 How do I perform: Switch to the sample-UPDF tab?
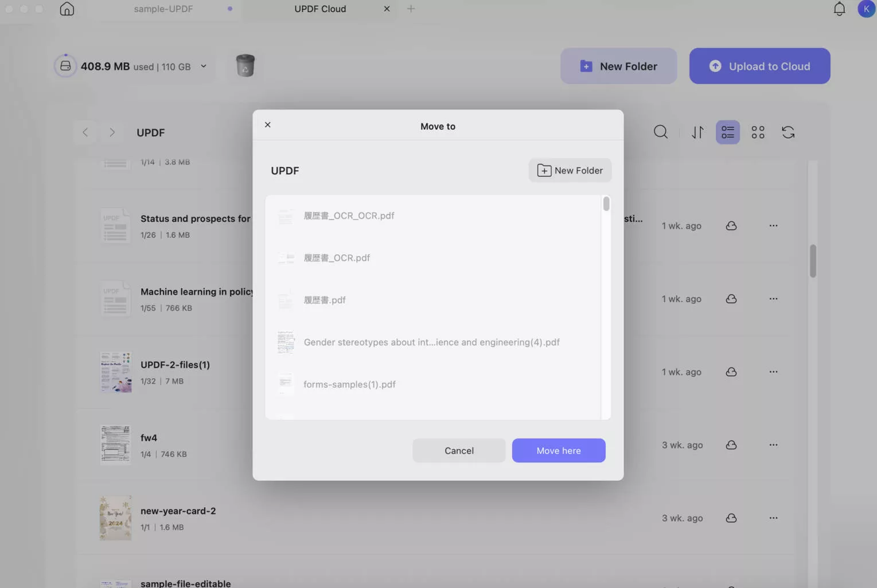(x=163, y=9)
